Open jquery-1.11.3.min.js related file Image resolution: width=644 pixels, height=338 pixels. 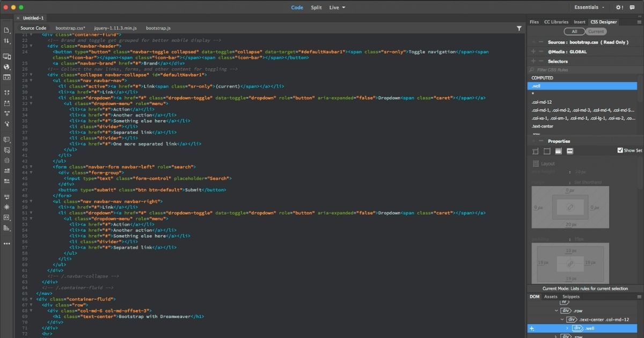[115, 28]
